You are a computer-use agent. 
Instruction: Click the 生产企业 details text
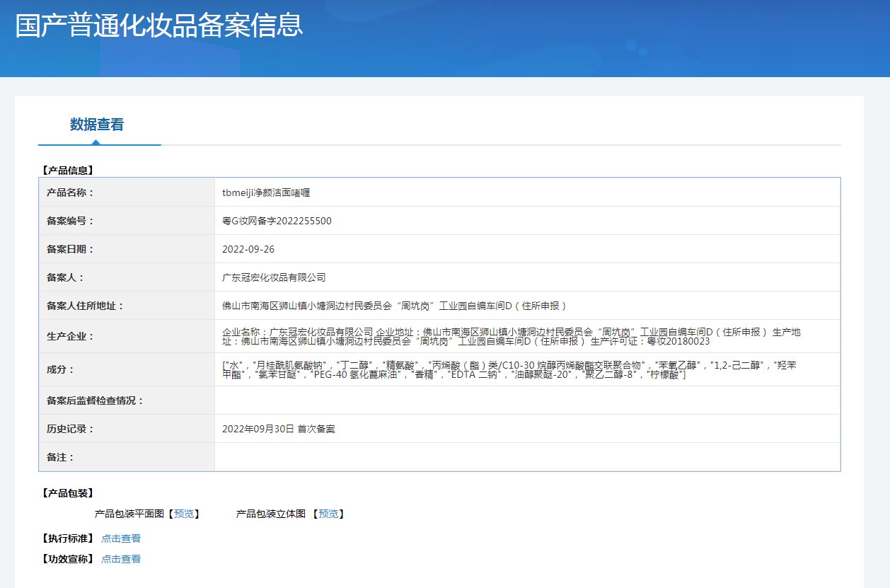(x=511, y=336)
